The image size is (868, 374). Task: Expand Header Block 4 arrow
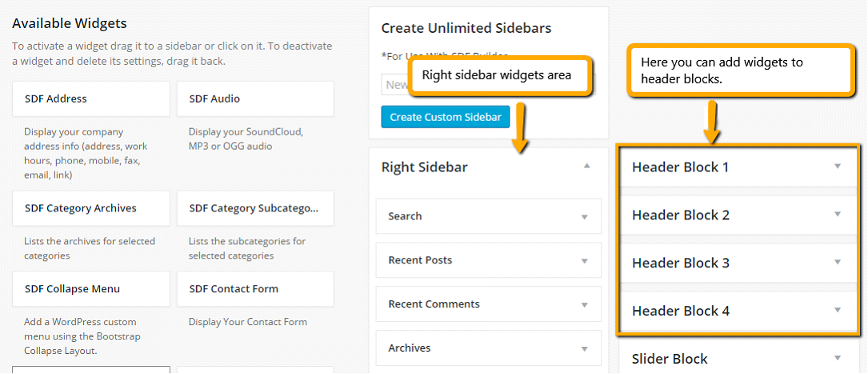pyautogui.click(x=838, y=310)
